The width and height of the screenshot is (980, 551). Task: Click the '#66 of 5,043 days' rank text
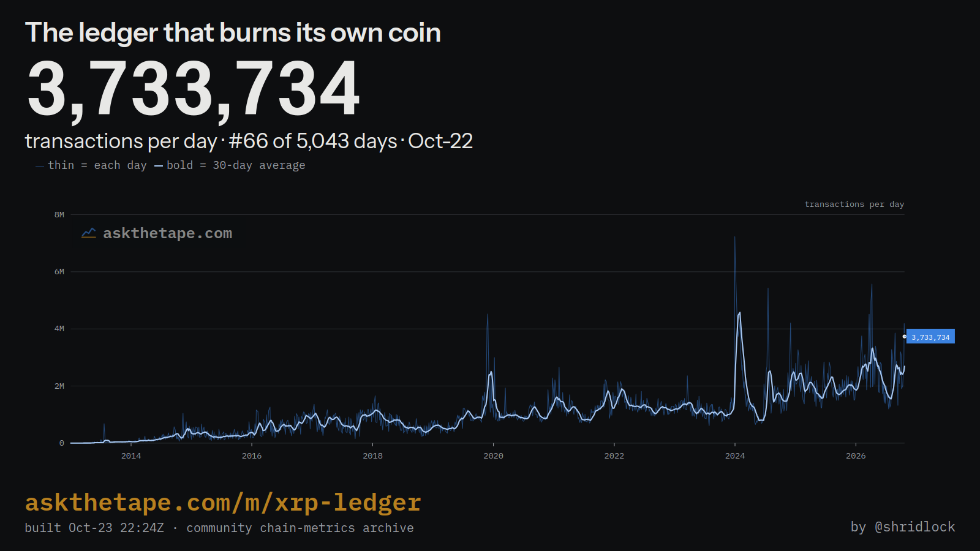click(313, 141)
